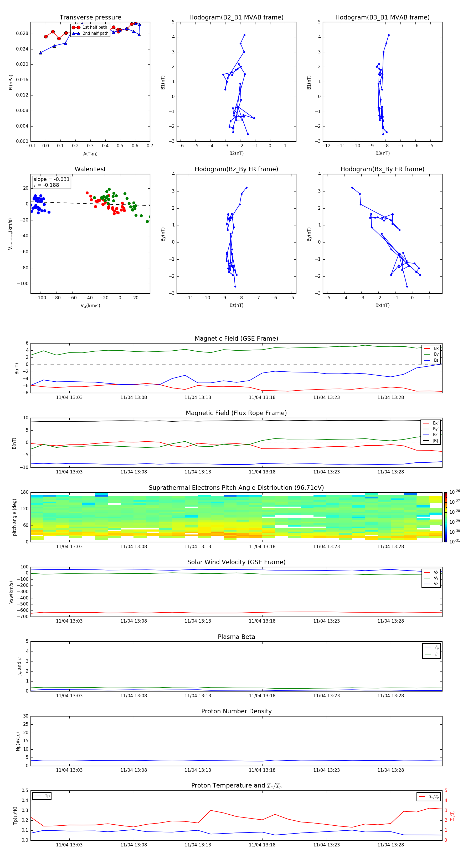
Task: Click 'Hodogram(Bx_By FR frame)' title
Action: tap(382, 169)
